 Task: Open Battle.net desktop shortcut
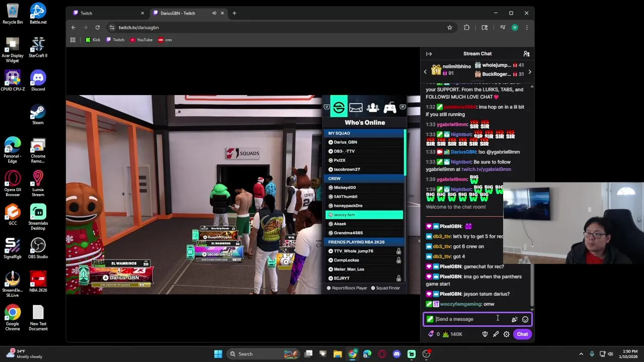(38, 14)
